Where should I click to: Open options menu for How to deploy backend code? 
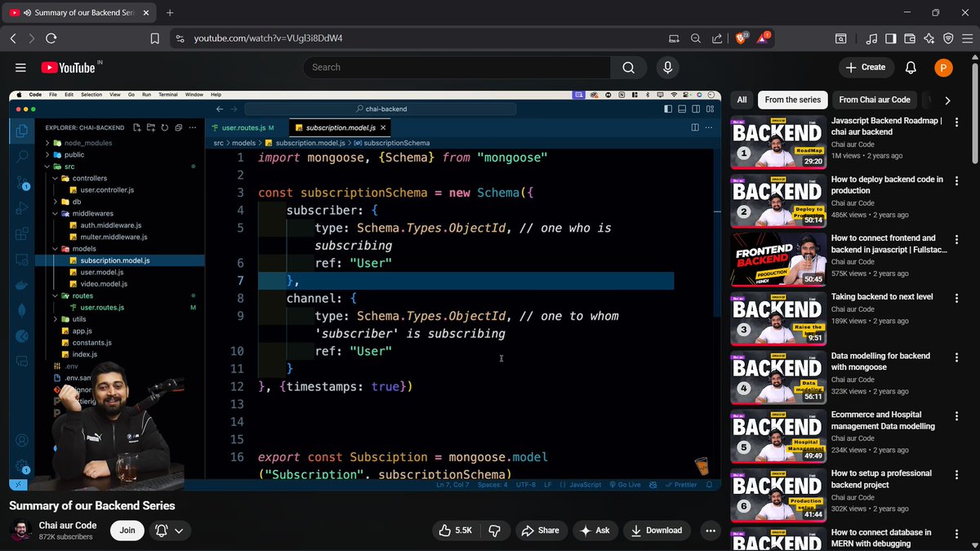[x=957, y=180]
